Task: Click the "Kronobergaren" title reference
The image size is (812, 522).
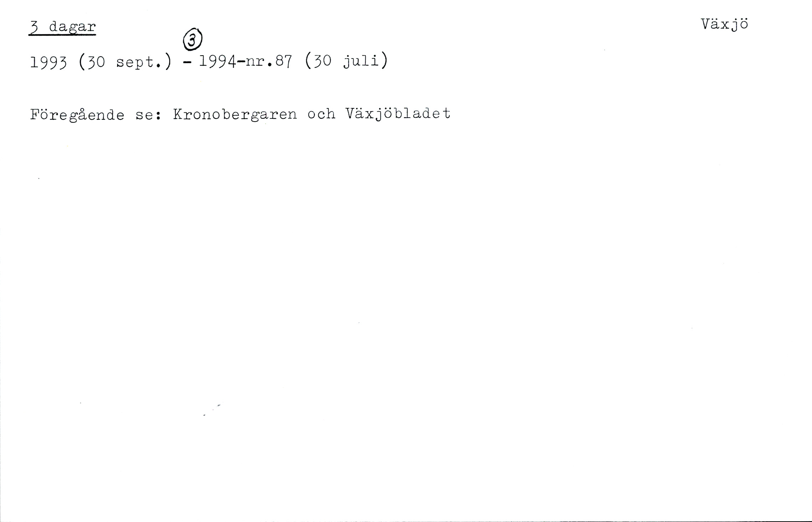Action: coord(235,114)
